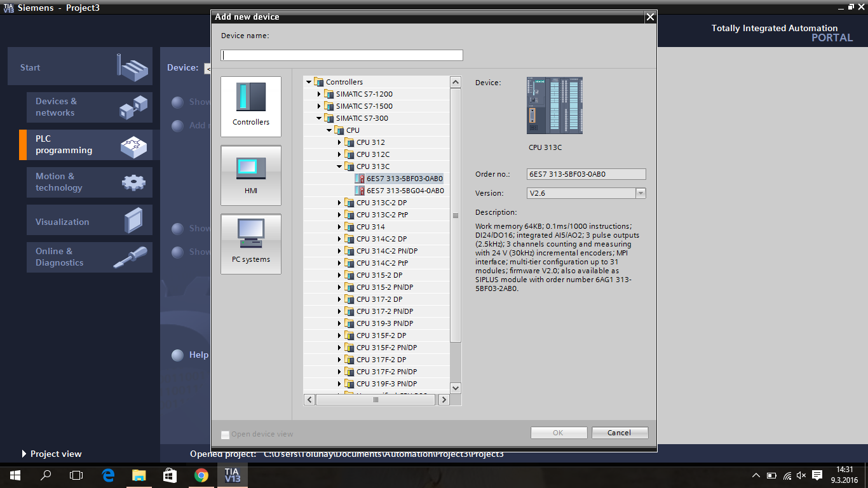The image size is (868, 488).
Task: Click the tree horizontal scroll-right arrow
Action: point(444,400)
